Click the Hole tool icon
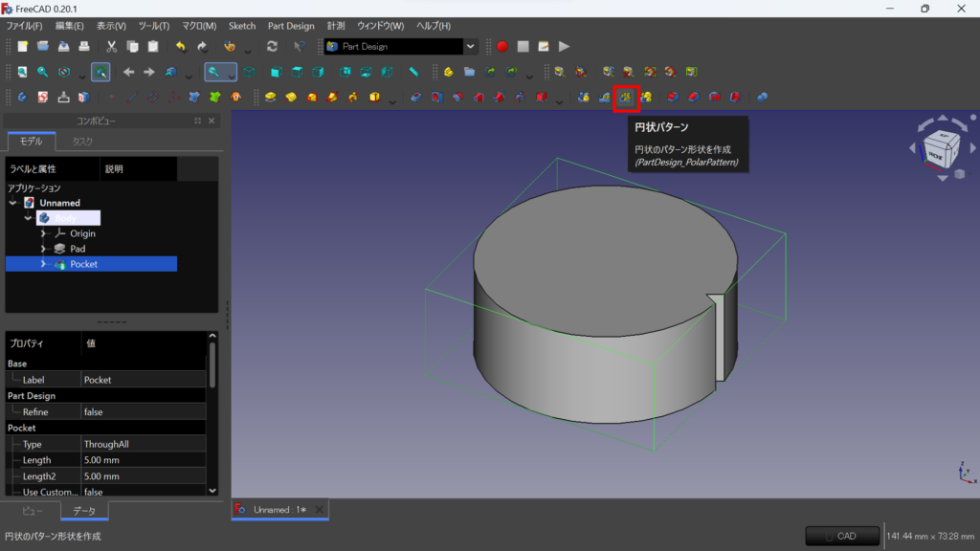 click(x=436, y=97)
